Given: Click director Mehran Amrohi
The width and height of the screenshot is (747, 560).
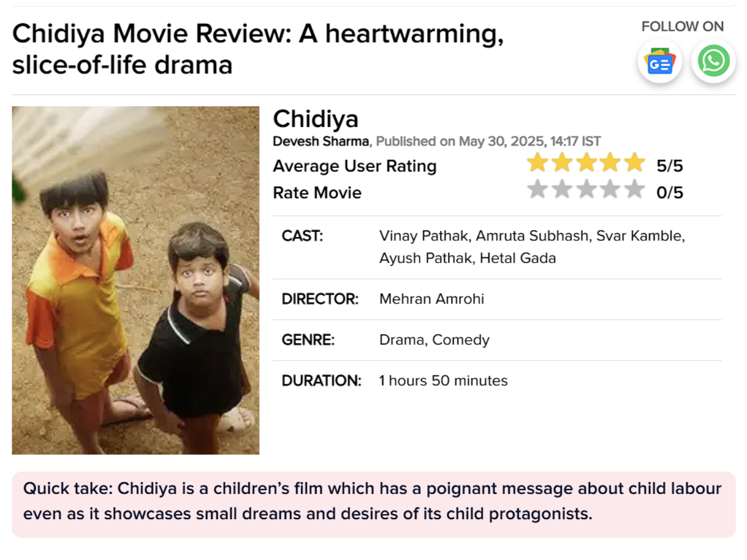Looking at the screenshot, I should click(431, 299).
